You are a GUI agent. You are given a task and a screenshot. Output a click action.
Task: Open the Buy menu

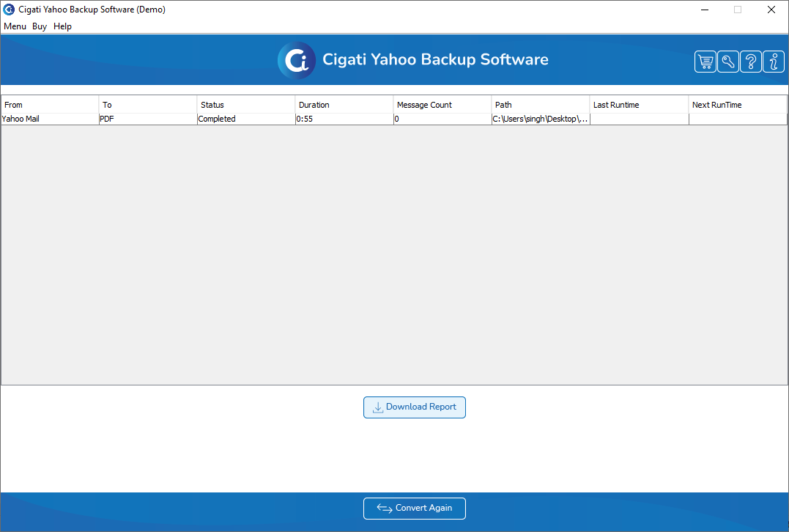(40, 26)
